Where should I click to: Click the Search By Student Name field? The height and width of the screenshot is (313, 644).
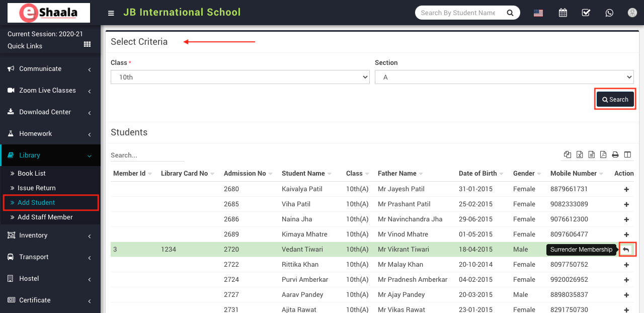click(x=458, y=13)
